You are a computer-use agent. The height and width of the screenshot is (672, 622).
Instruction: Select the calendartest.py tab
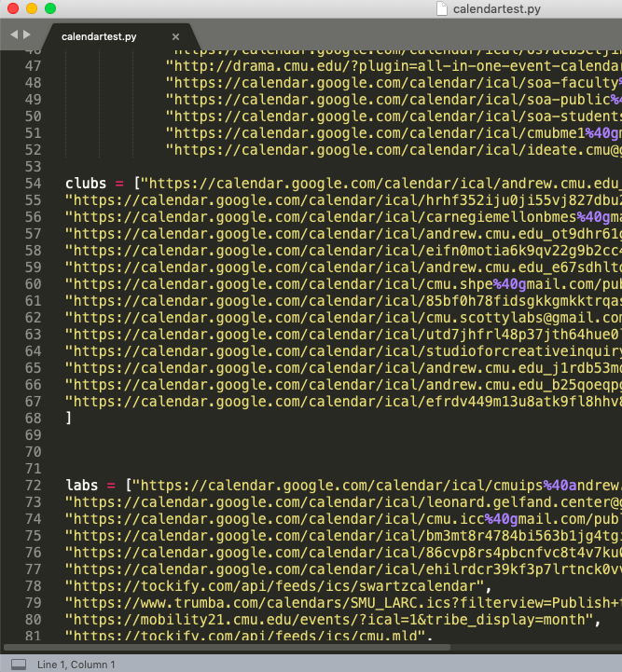tap(99, 37)
